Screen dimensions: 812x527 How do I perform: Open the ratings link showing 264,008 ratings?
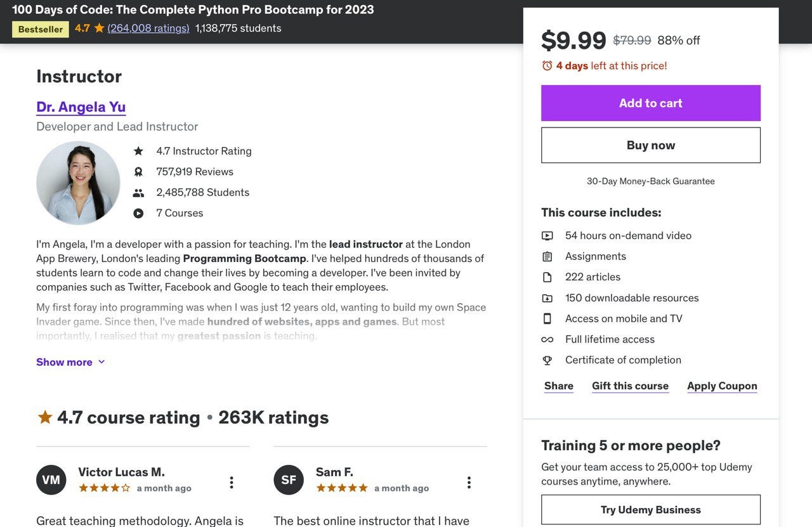click(x=148, y=28)
